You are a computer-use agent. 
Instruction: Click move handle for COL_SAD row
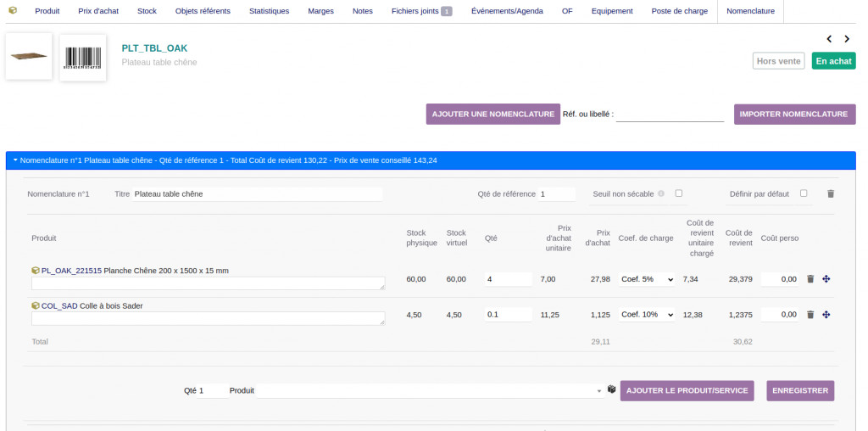pos(826,315)
